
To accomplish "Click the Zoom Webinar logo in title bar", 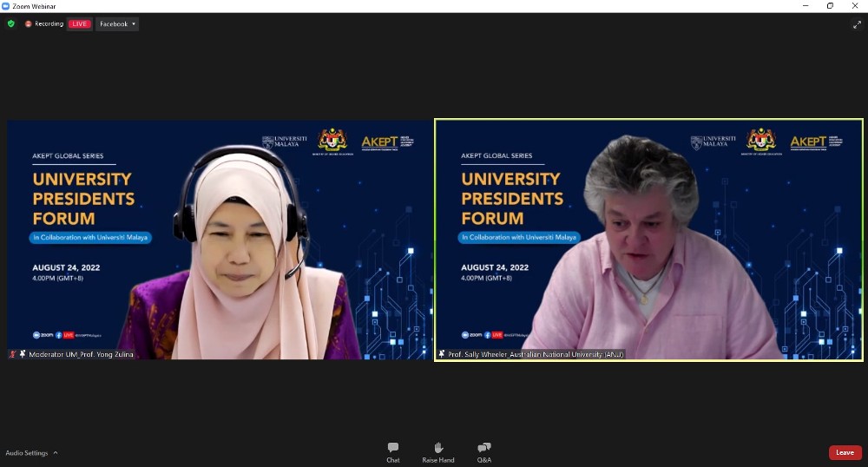I will (6, 6).
